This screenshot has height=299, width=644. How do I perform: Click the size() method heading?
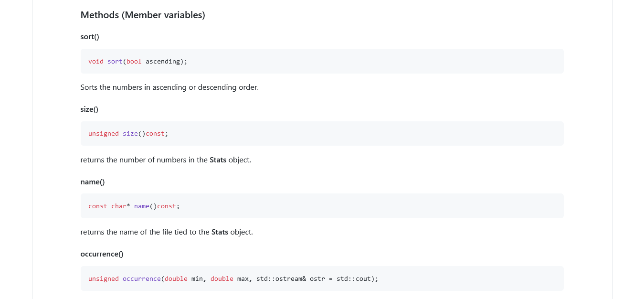point(89,109)
